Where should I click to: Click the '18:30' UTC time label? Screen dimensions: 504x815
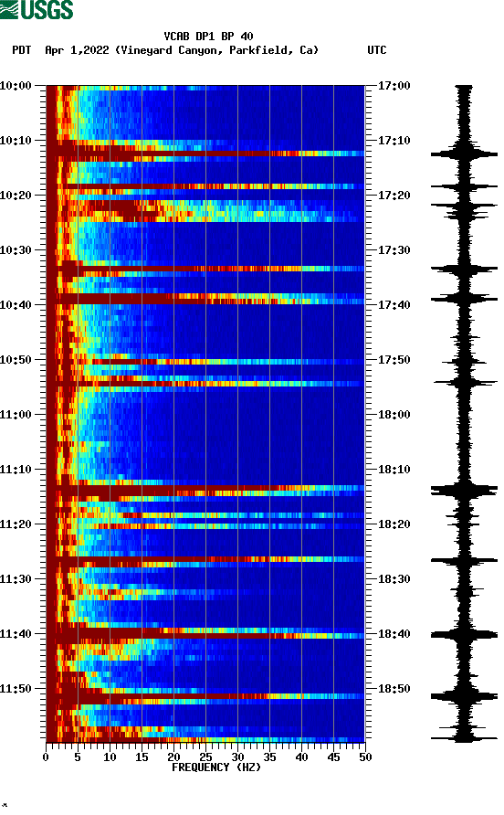[x=394, y=579]
